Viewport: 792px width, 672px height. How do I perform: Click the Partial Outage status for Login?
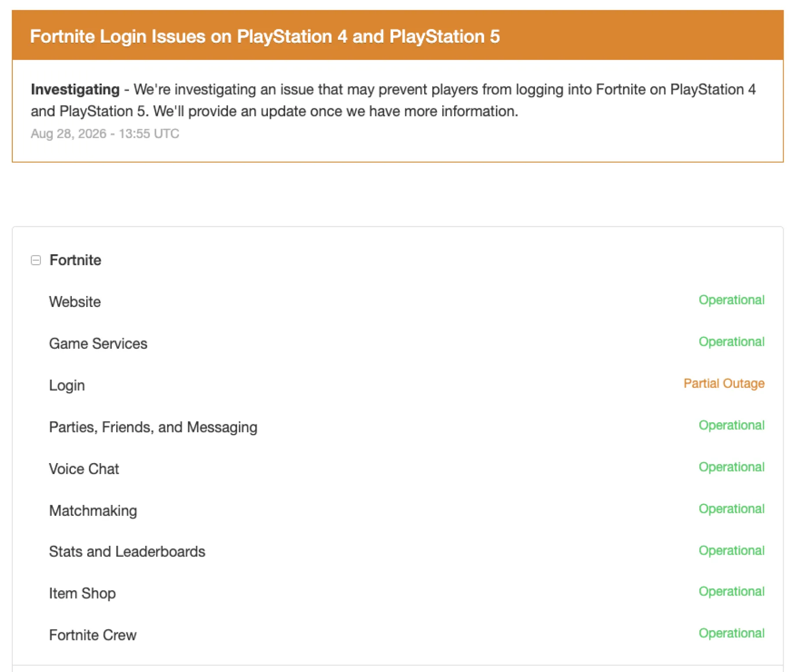724,383
